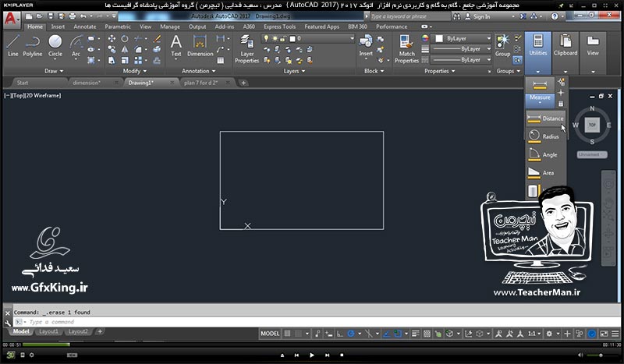Toggle Object Snap in status bar
The height and width of the screenshot is (364, 624).
click(398, 334)
